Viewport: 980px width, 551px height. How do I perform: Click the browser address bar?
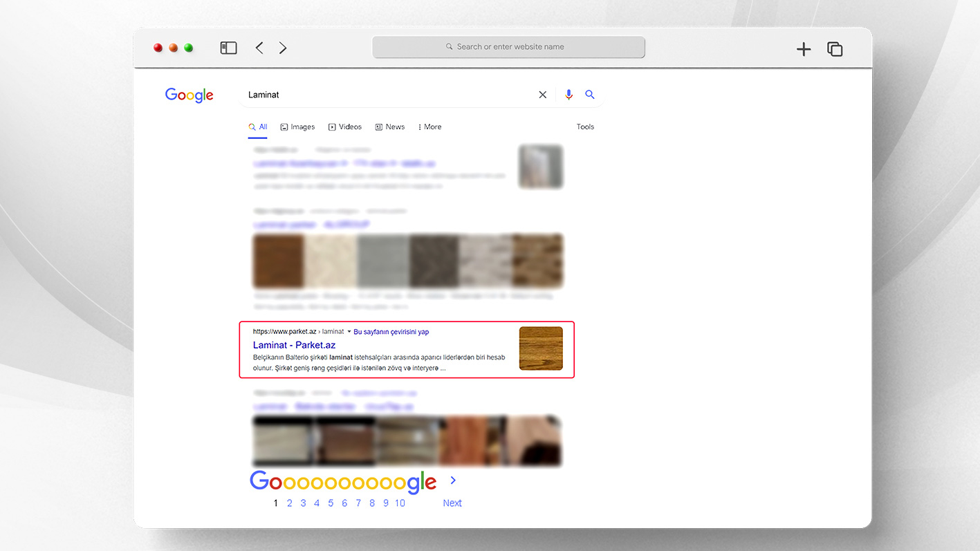(508, 47)
